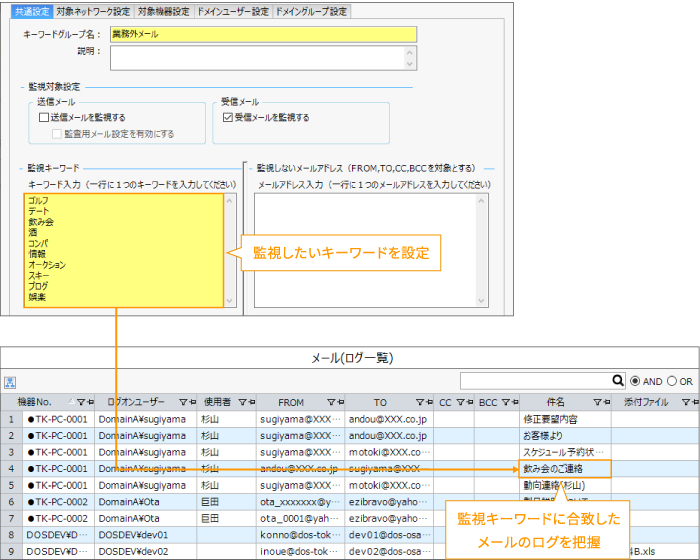Select the 飲み会のご連絡 subject cell
700x560 pixels.
coord(565,469)
